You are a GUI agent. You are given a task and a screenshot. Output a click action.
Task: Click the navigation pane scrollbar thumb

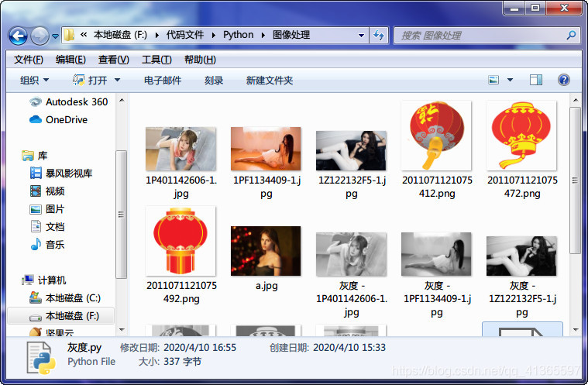pos(121,214)
